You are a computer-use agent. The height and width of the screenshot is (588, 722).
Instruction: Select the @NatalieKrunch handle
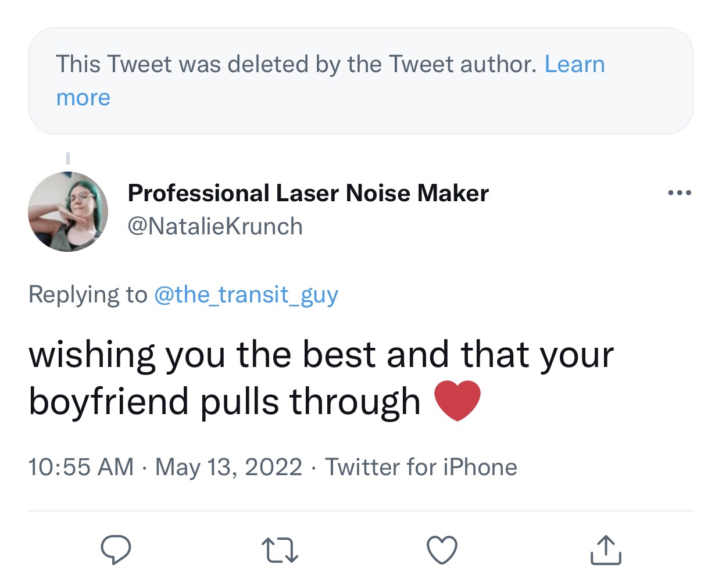coord(215,226)
